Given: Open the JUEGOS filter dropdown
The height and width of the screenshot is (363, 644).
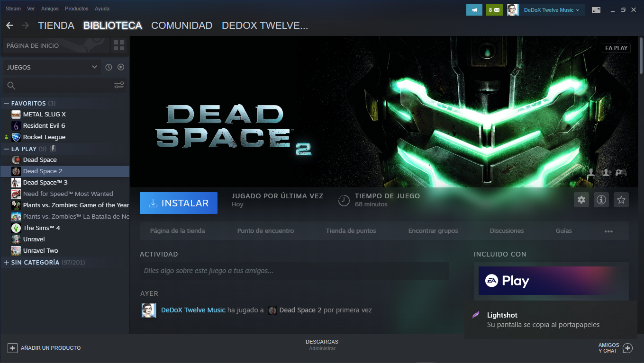Looking at the screenshot, I should 52,67.
